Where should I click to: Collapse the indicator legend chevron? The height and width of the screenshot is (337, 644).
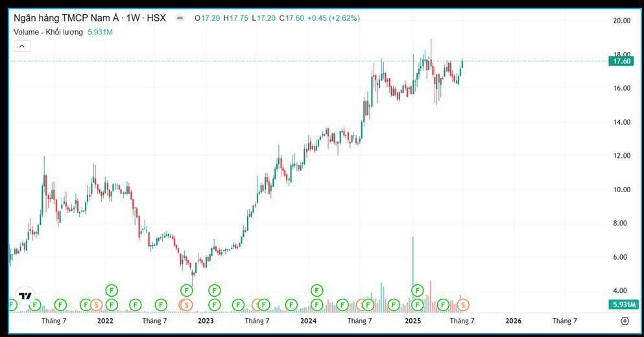[x=21, y=45]
